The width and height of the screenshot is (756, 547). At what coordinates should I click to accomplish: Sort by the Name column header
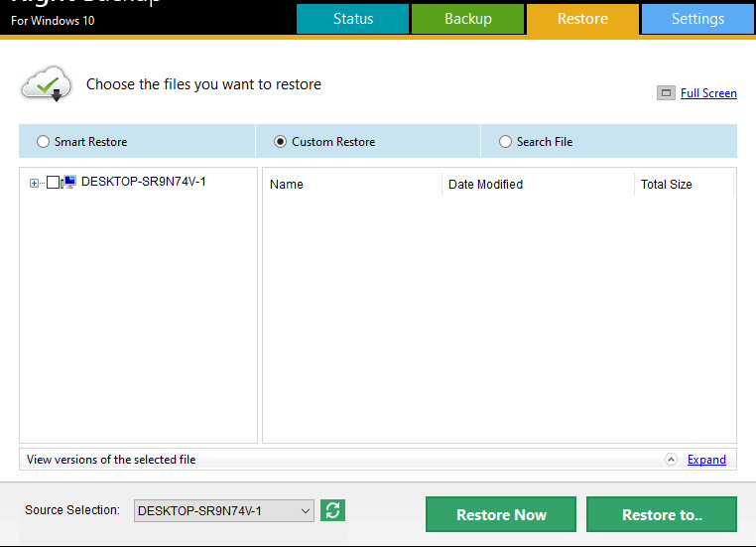pyautogui.click(x=352, y=185)
